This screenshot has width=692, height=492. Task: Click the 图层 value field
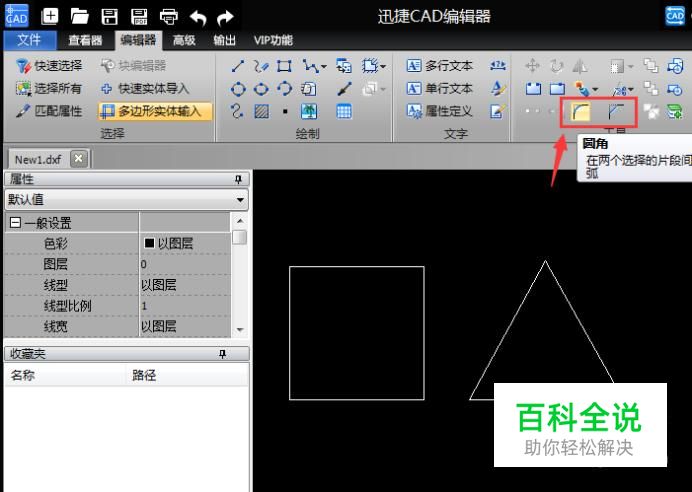(x=185, y=264)
